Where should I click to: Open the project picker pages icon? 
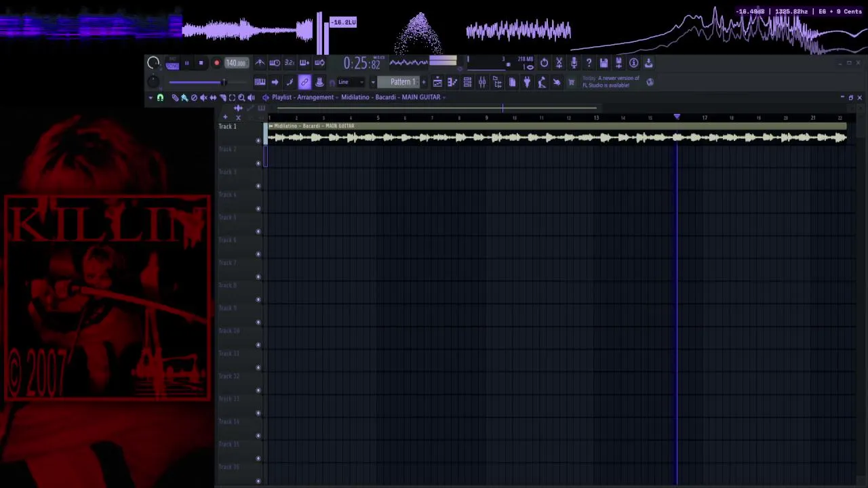tap(512, 83)
